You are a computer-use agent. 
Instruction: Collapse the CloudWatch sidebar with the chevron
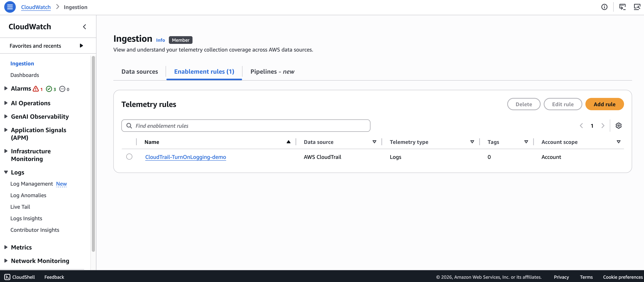85,27
